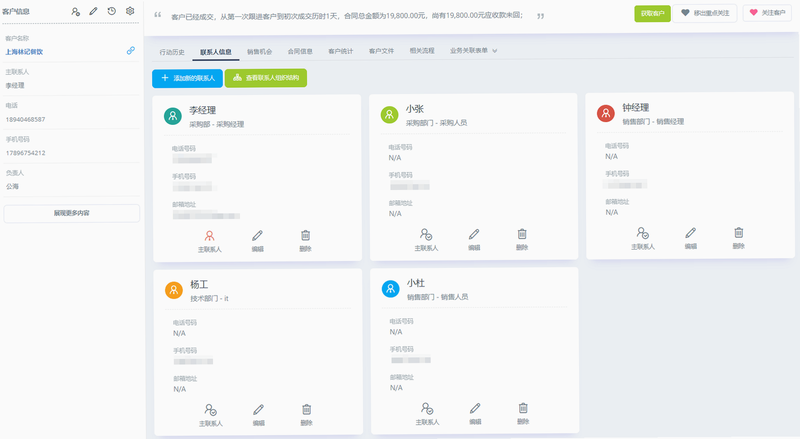This screenshot has width=800, height=439.
Task: Click green view contact organization structure button
Action: 266,78
